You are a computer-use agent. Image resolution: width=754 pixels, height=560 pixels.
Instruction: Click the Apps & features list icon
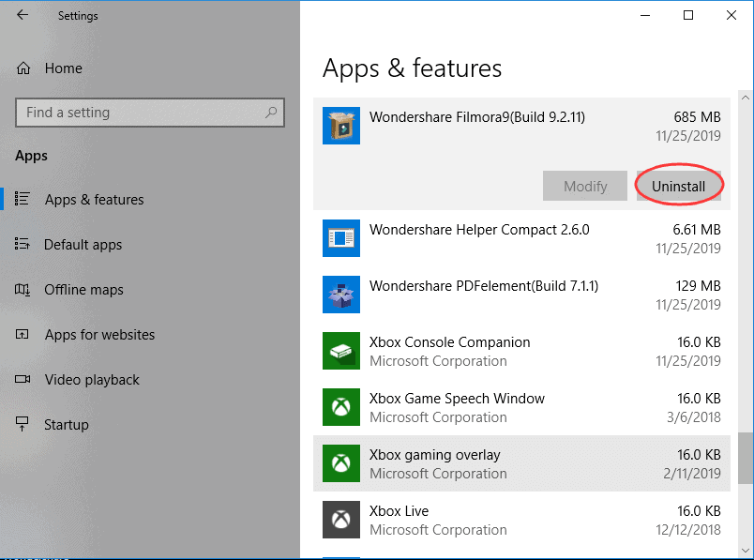click(x=23, y=199)
